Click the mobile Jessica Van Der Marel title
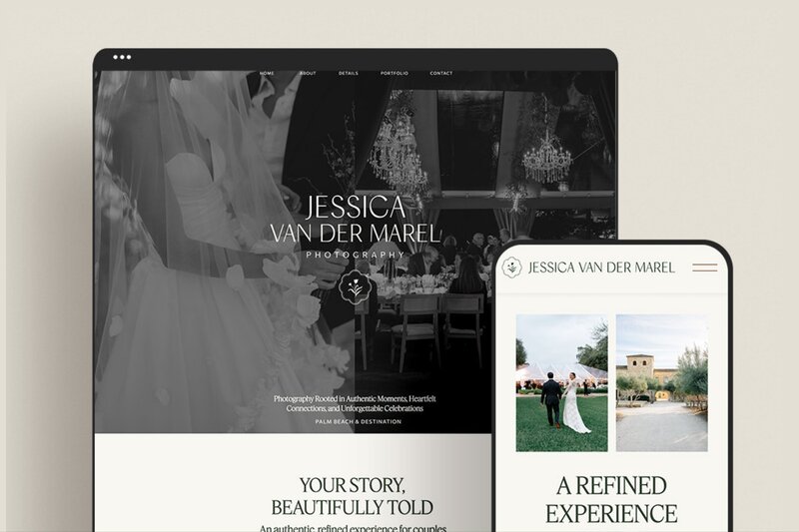 coord(601,267)
